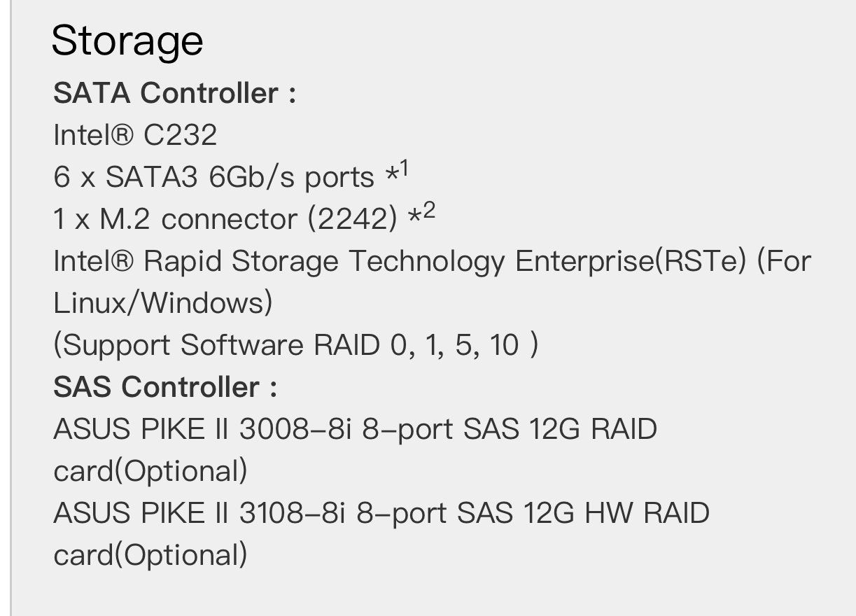This screenshot has width=856, height=616.
Task: Click the Linux/Windows) text
Action: pyautogui.click(x=163, y=303)
